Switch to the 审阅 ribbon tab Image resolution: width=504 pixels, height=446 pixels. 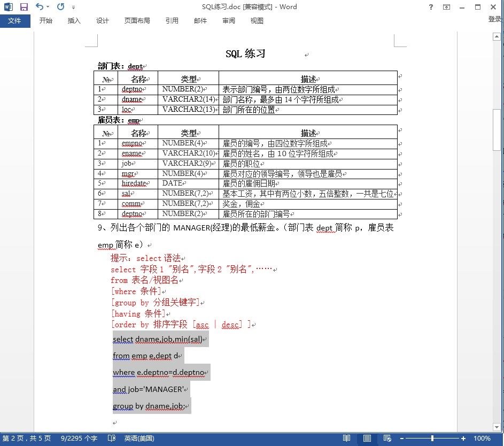point(229,21)
